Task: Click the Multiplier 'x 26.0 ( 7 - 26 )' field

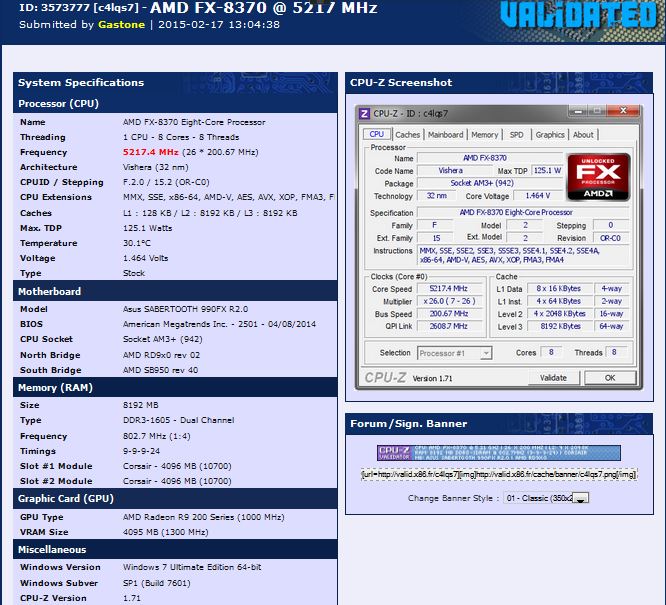Action: [x=450, y=301]
